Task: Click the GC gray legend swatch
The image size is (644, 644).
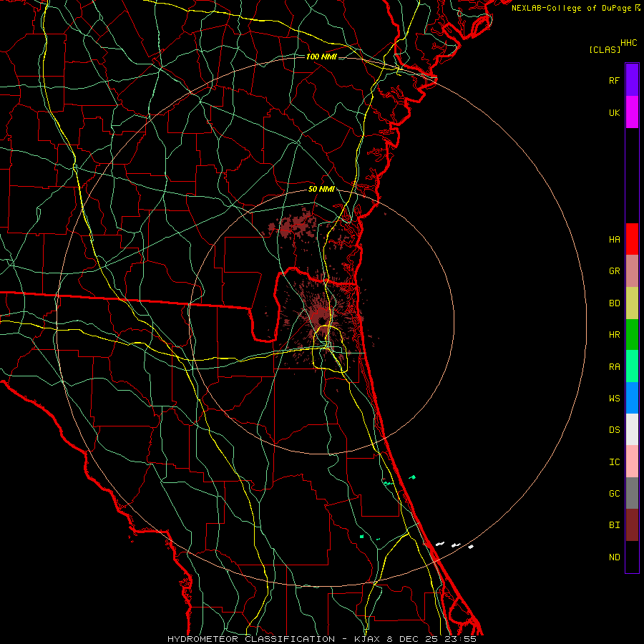Action: pos(632,493)
